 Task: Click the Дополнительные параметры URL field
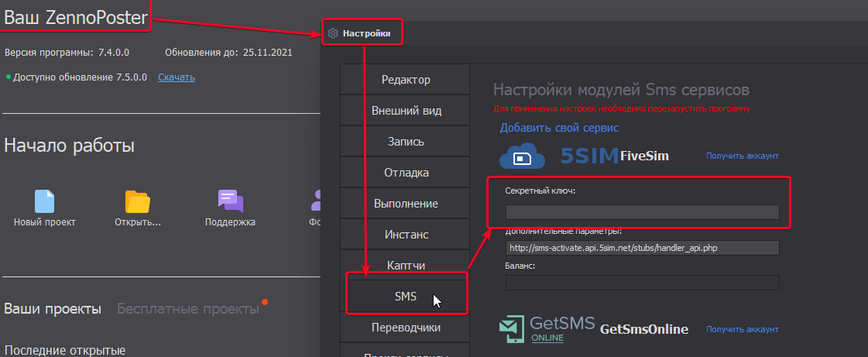pos(642,248)
